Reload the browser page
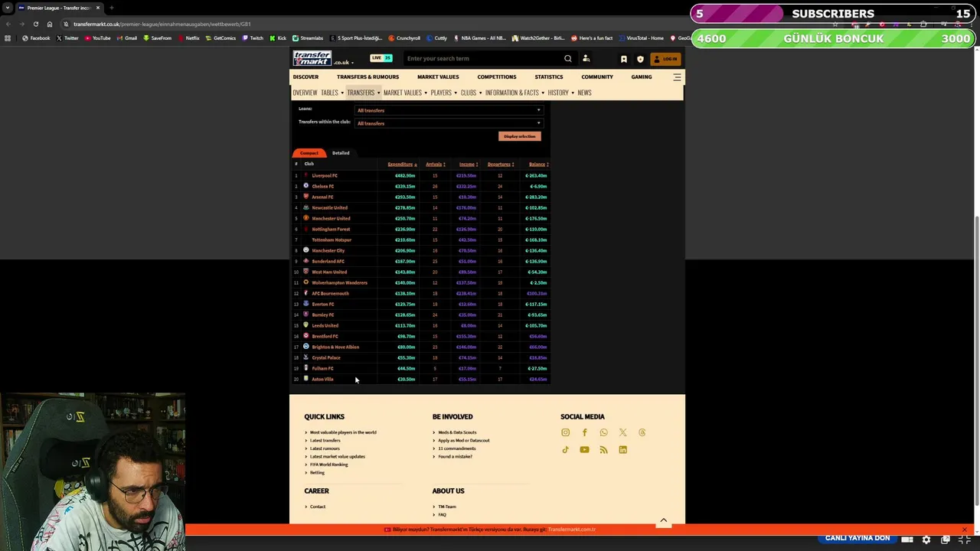The width and height of the screenshot is (980, 551). click(x=35, y=24)
